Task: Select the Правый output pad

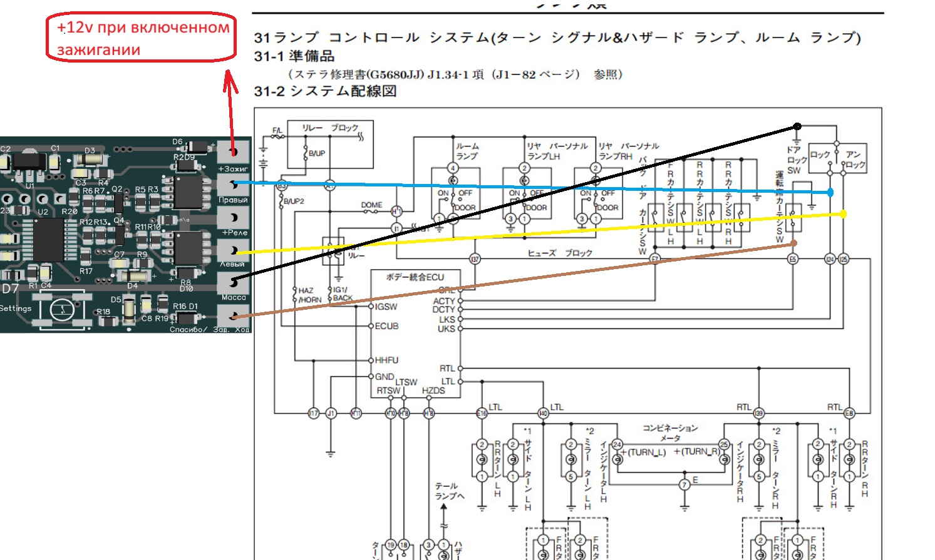Action: [233, 184]
